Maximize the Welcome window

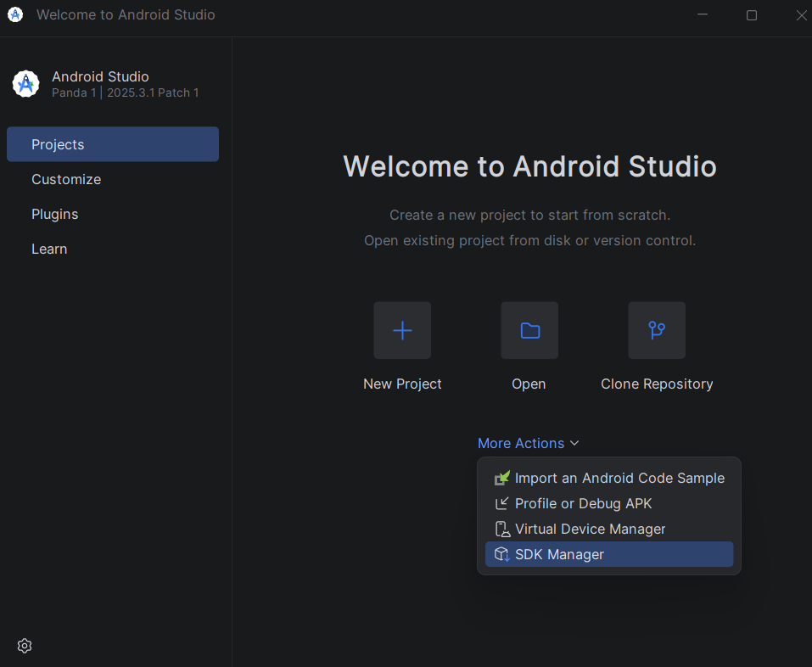[752, 14]
